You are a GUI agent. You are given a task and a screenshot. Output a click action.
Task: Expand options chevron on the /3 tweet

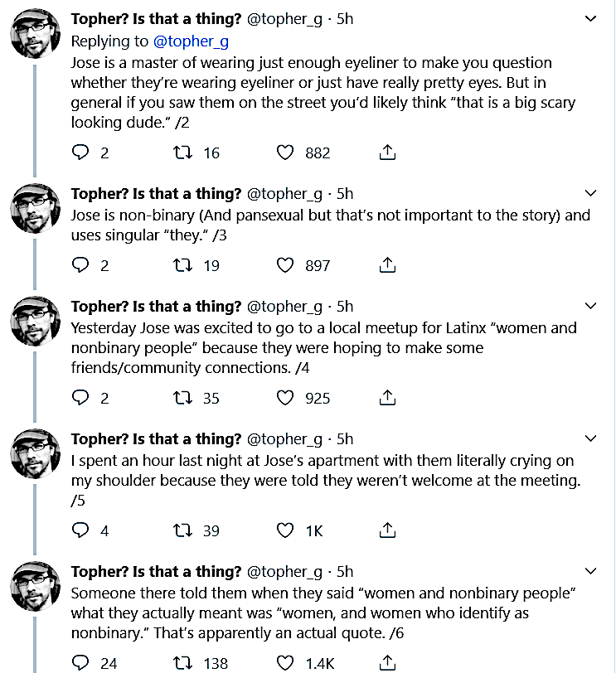(x=590, y=194)
